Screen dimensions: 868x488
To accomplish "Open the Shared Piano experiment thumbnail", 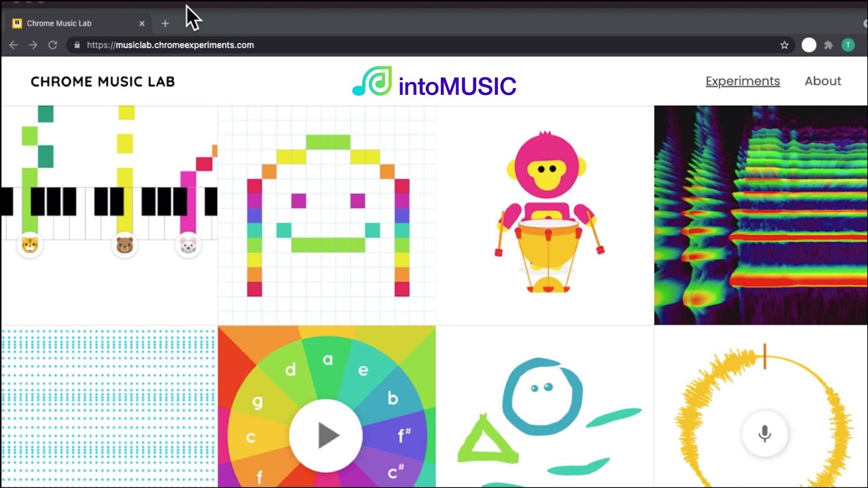I will tap(109, 215).
